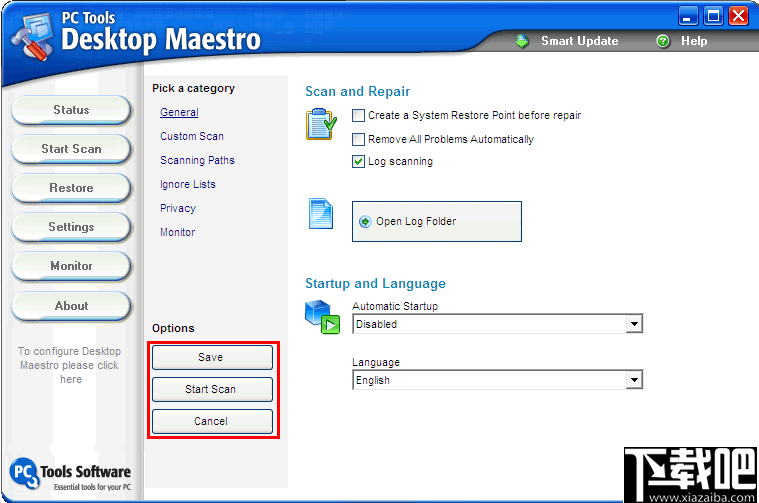Screen dimensions: 759x503
Task: Click the Help text link
Action: click(694, 41)
